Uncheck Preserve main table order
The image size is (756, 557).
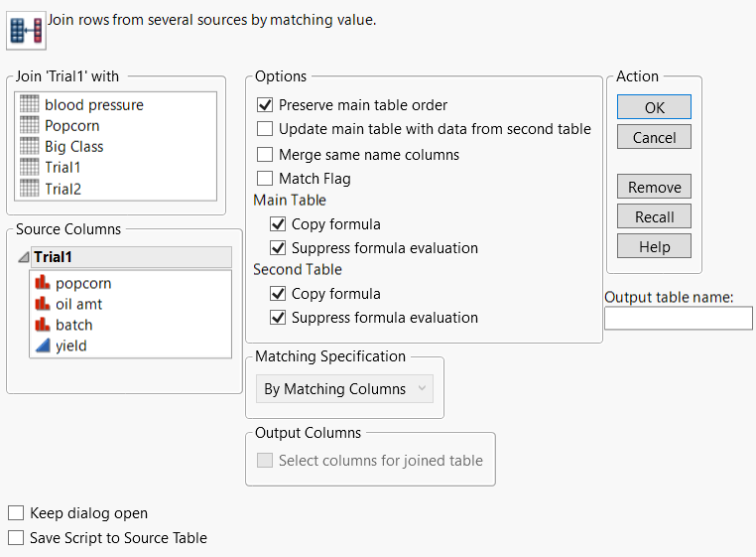265,105
